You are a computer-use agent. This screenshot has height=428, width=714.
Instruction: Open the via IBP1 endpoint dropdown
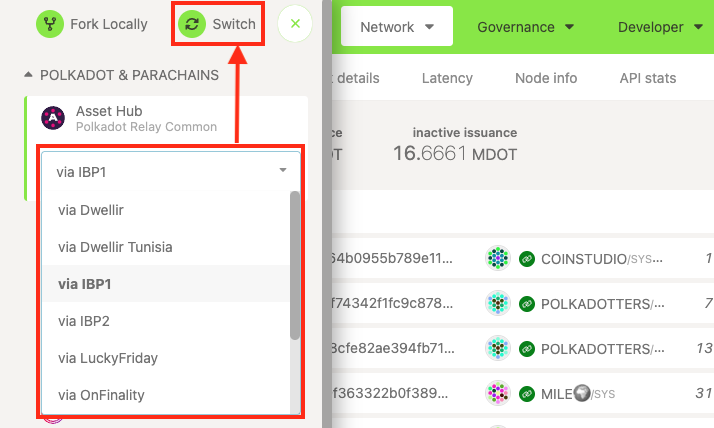171,172
